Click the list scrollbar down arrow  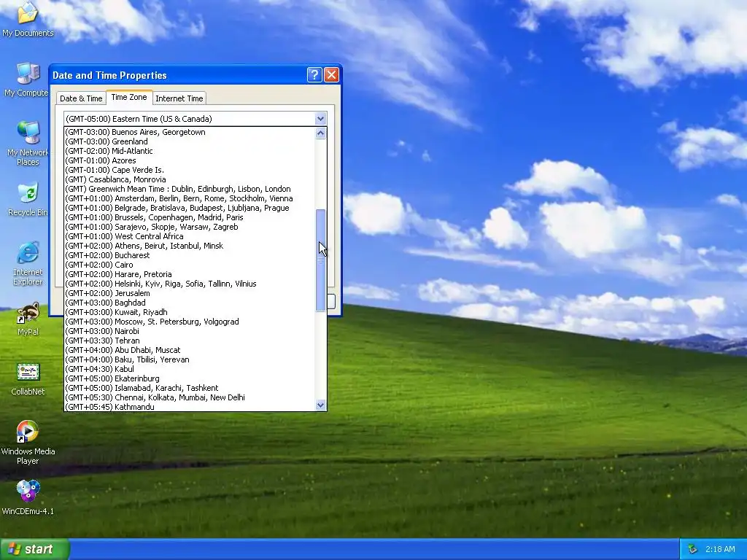click(321, 405)
